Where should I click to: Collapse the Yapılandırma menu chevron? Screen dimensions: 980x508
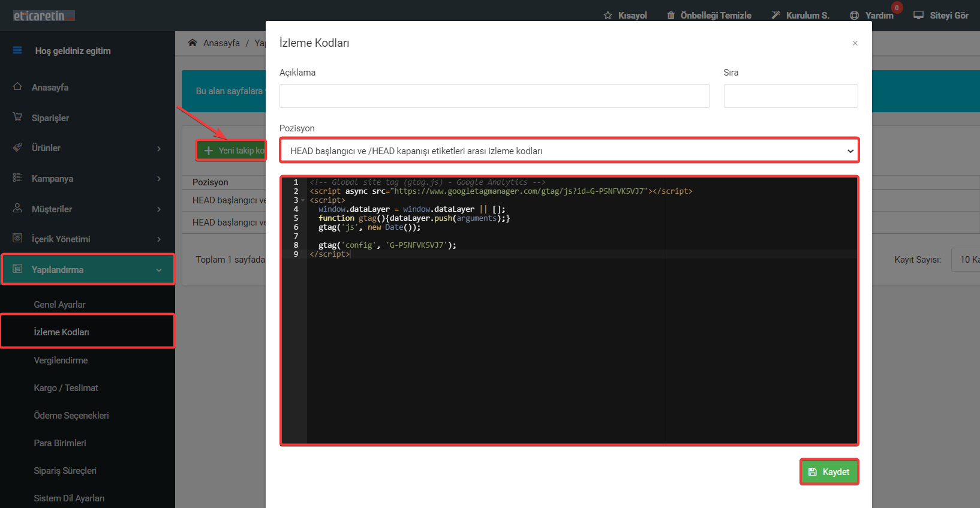coord(159,270)
